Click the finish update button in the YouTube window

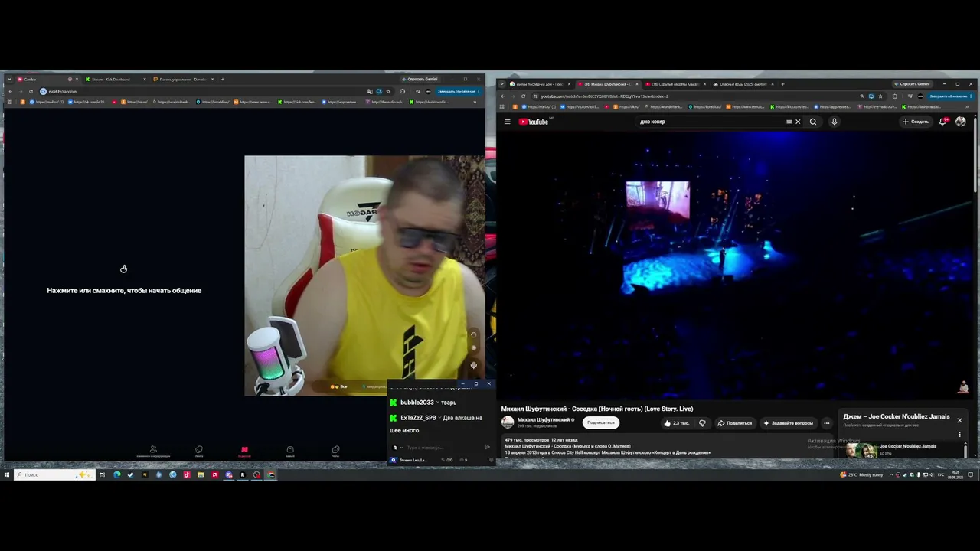949,96
